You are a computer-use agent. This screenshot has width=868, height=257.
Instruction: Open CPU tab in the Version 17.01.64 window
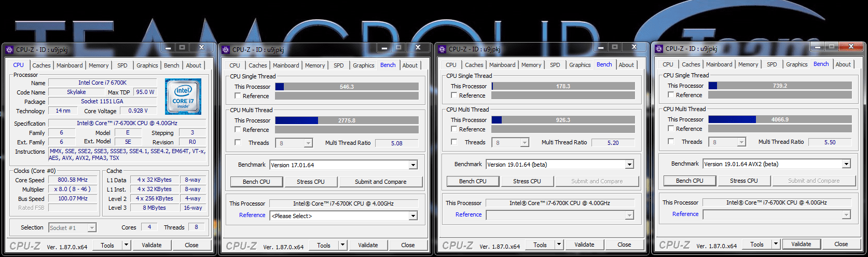[235, 65]
